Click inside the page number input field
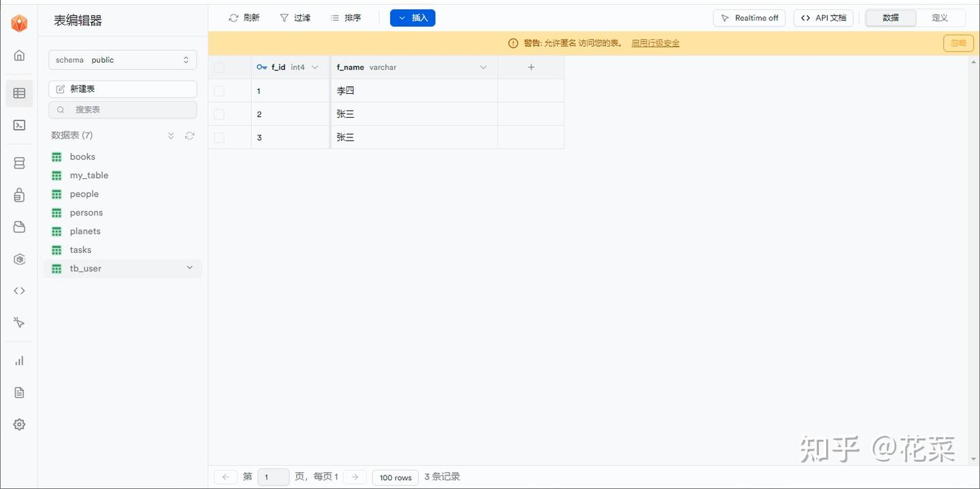The width and height of the screenshot is (980, 489). pyautogui.click(x=273, y=477)
